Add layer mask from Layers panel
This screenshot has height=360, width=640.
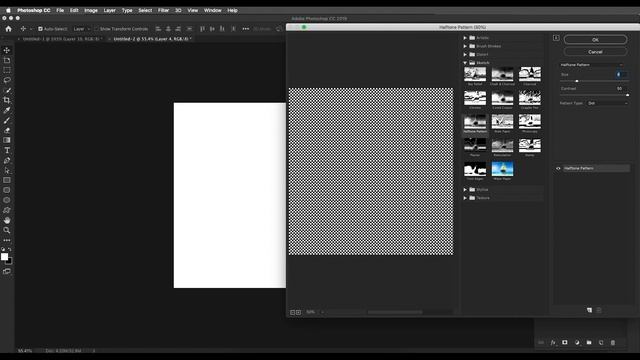(564, 342)
